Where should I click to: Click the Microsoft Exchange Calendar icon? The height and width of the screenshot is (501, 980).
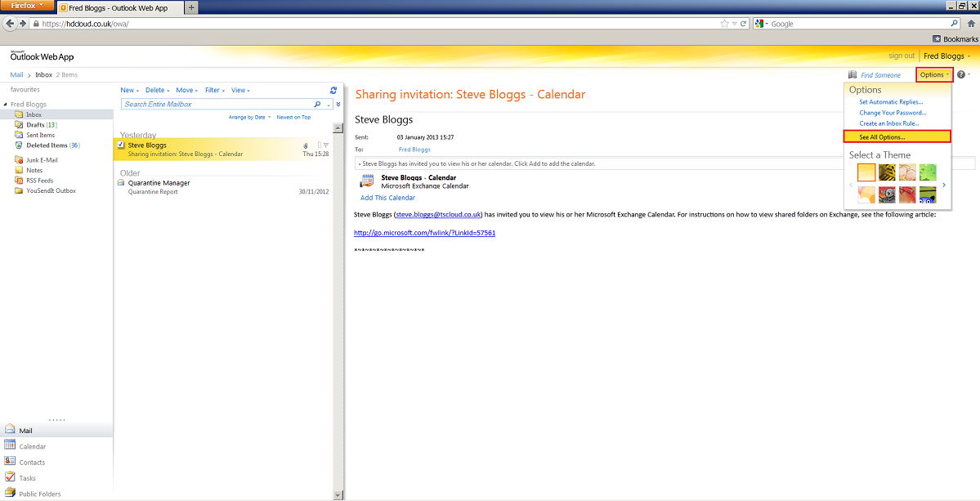click(x=368, y=181)
